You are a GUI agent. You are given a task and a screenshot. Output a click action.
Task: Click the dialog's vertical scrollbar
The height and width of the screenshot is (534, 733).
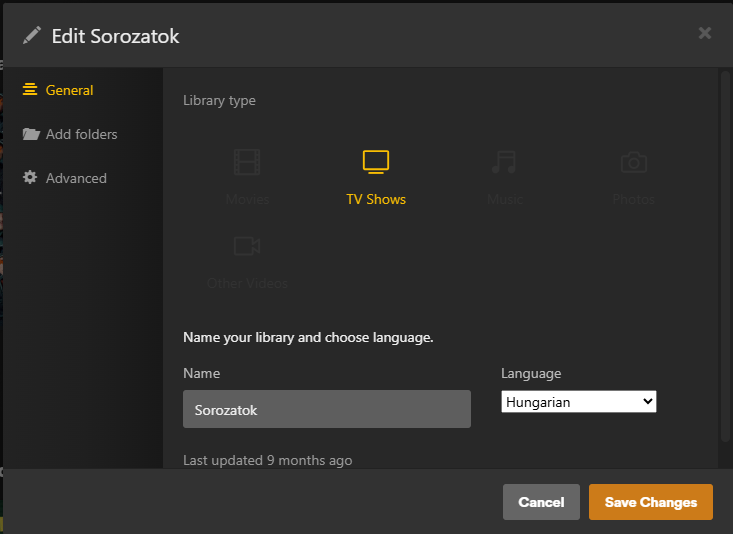pyautogui.click(x=725, y=256)
